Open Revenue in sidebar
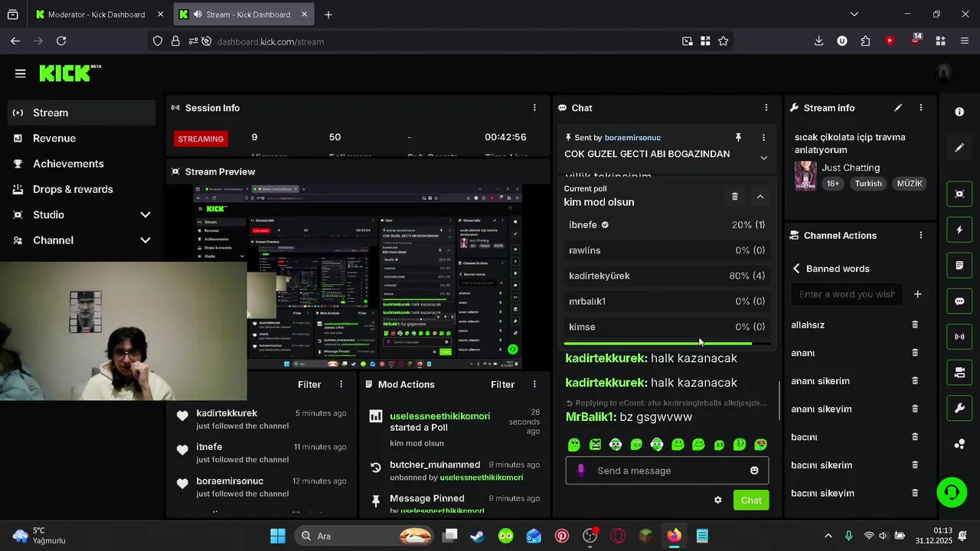980x551 pixels. pos(82,139)
